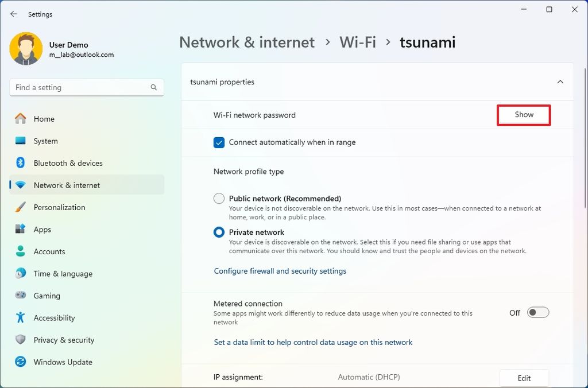Select the Gaming controller icon
This screenshot has height=388, width=588.
[x=19, y=296]
